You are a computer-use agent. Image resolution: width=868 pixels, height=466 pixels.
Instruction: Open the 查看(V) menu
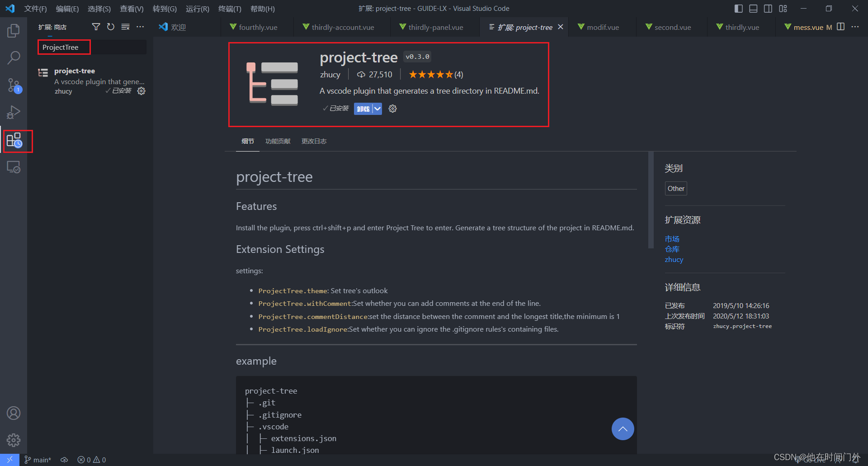coord(132,9)
